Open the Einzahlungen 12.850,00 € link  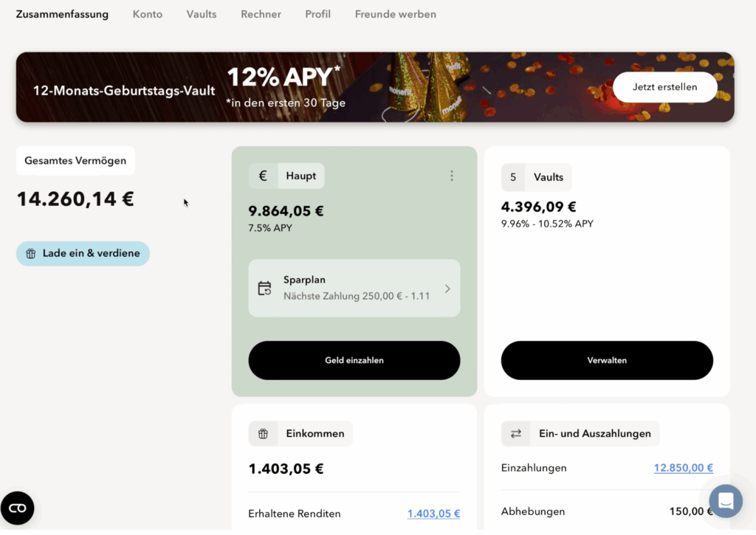683,468
